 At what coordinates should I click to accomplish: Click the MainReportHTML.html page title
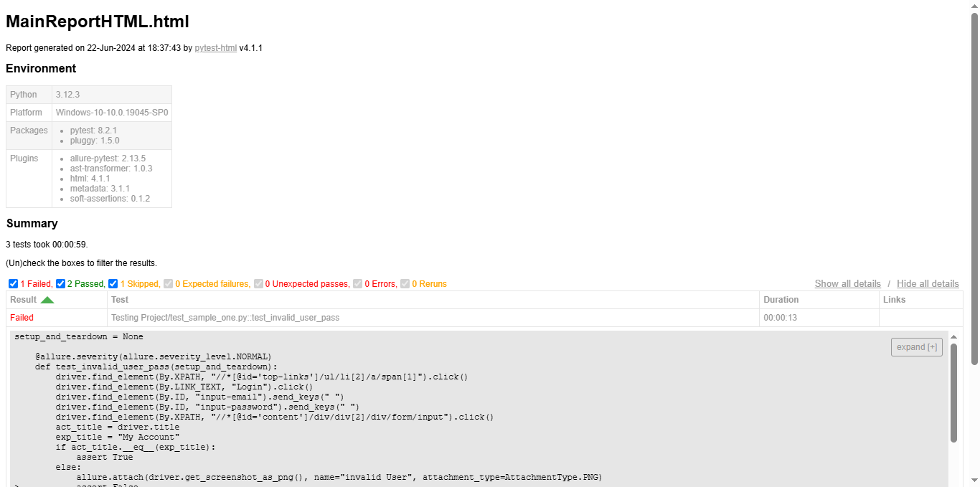point(98,22)
